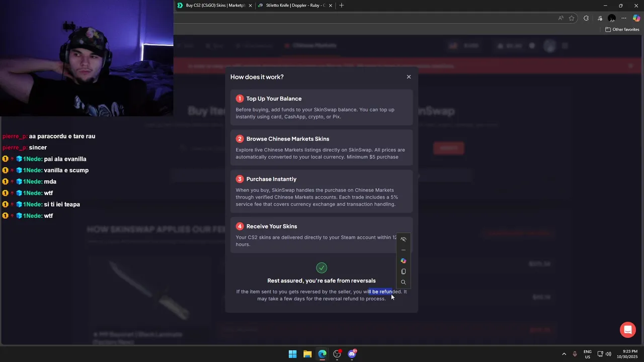Click the network tray icon

[x=600, y=354]
